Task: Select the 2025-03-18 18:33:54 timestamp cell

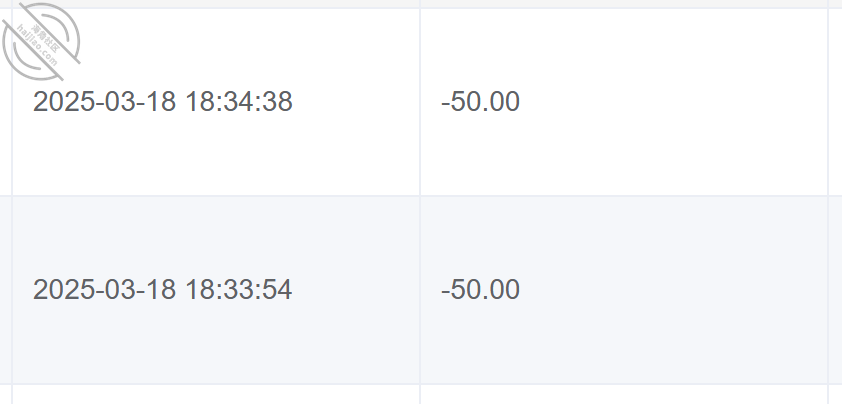Action: 216,290
